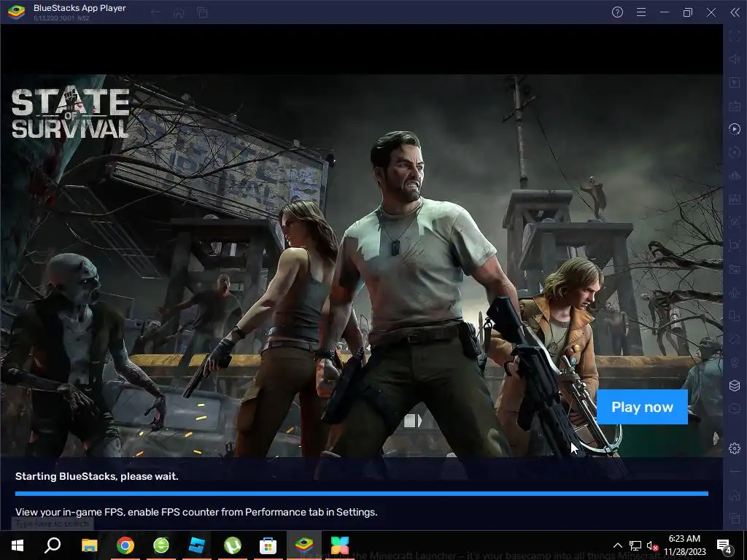747x560 pixels.
Task: Expand the system tray hidden icons chevron
Action: 617,545
